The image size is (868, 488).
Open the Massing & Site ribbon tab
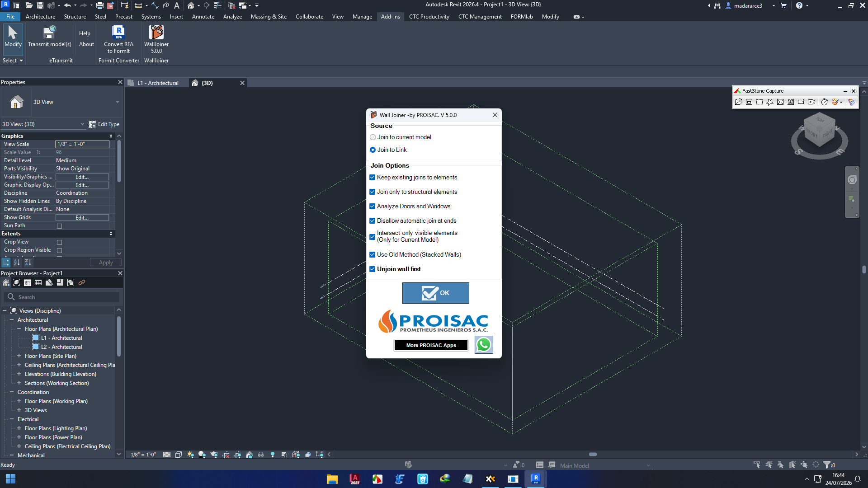click(269, 17)
